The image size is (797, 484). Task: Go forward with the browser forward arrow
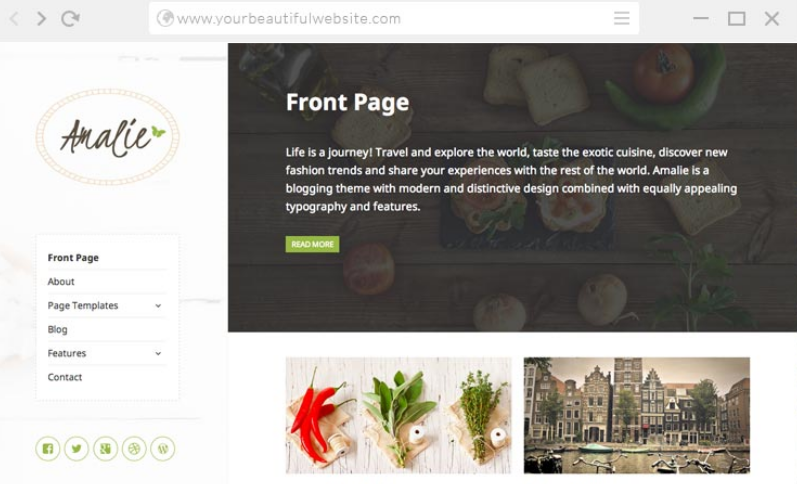coord(42,19)
